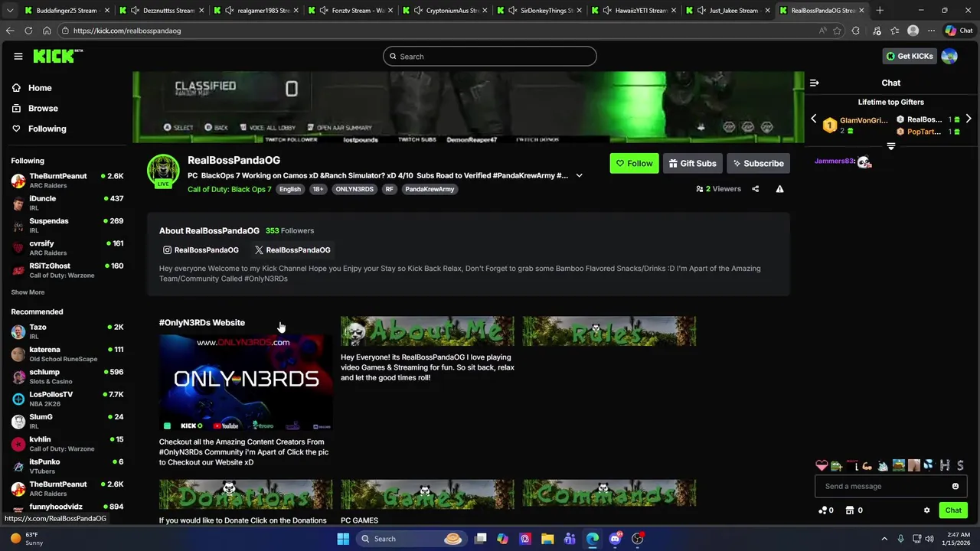
Task: Switch to Buddafinger25 Stream tab
Action: pyautogui.click(x=67, y=11)
